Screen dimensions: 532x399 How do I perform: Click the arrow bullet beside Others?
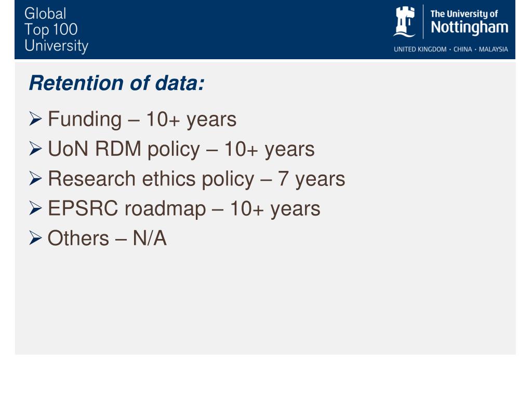(35, 238)
